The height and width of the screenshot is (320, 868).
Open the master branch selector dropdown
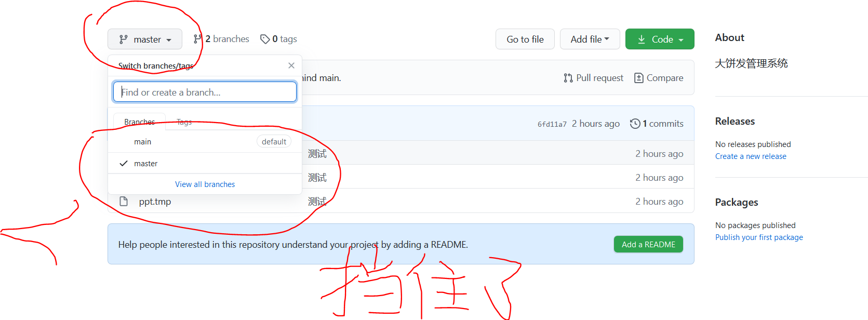click(x=144, y=39)
